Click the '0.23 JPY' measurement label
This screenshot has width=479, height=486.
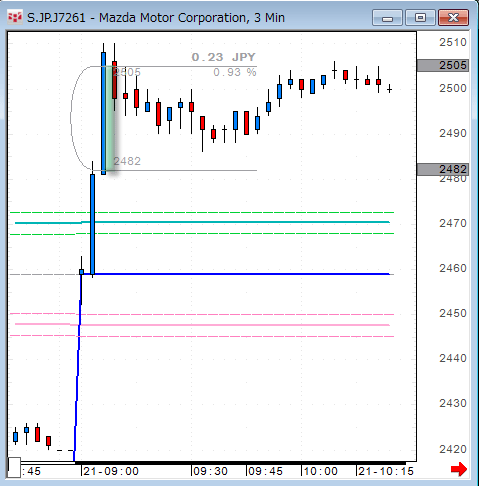[x=223, y=57]
